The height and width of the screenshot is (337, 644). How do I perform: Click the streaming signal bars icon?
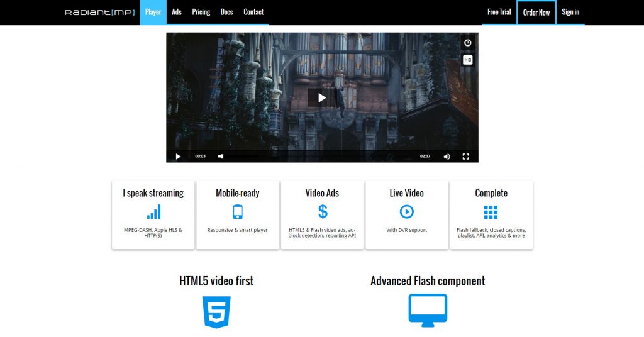(x=153, y=212)
